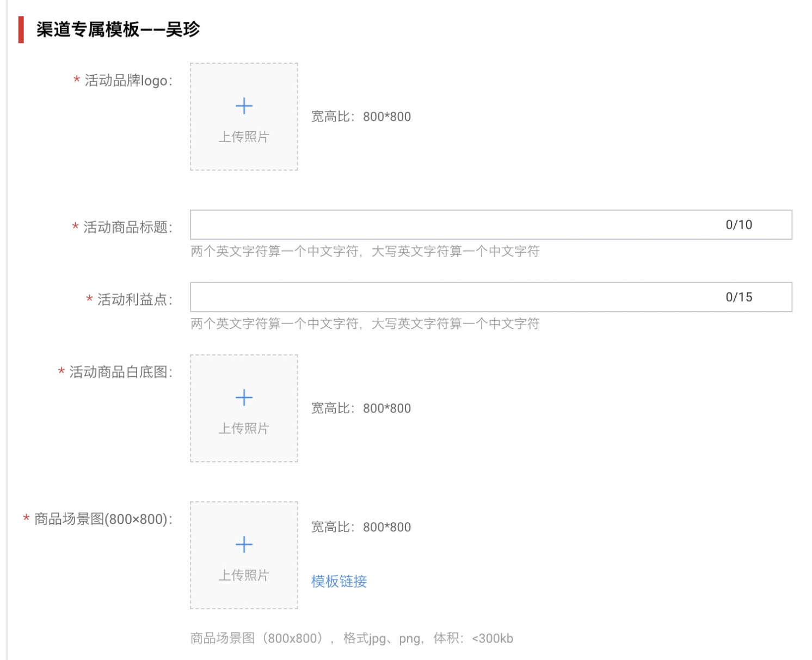Click the 宽高比 800*800 label near logo upload

361,117
